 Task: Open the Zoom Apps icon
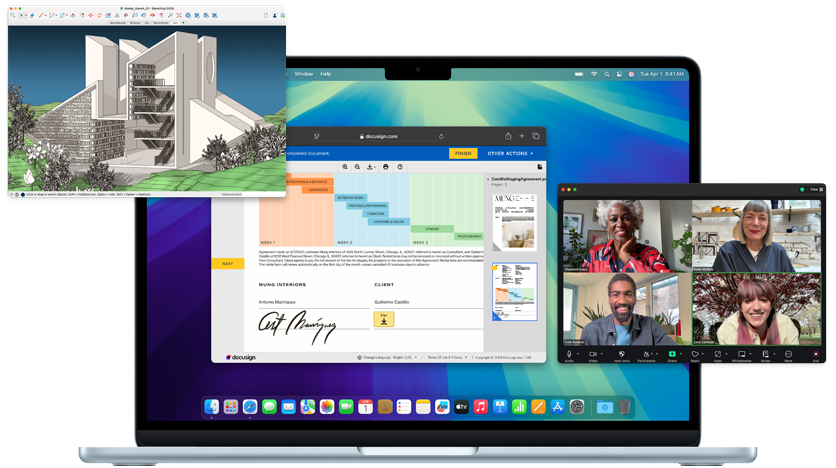(718, 354)
